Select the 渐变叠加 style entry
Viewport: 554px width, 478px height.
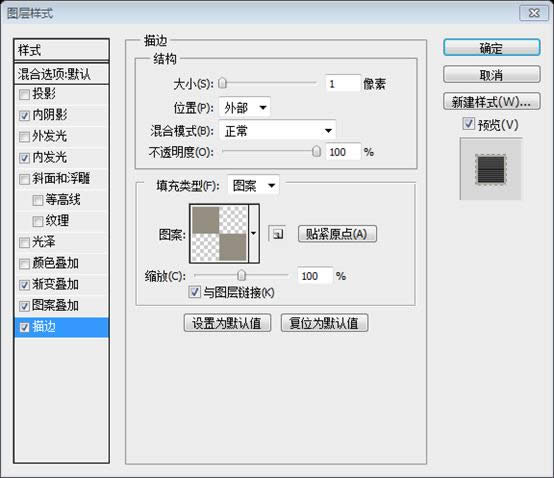[61, 284]
